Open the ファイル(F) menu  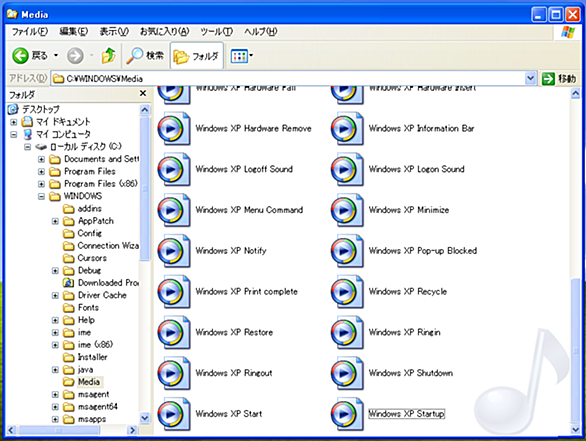pyautogui.click(x=30, y=32)
